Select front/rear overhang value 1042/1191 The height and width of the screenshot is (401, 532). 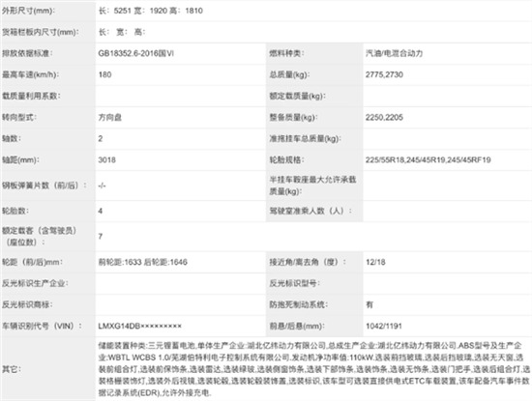pyautogui.click(x=384, y=326)
